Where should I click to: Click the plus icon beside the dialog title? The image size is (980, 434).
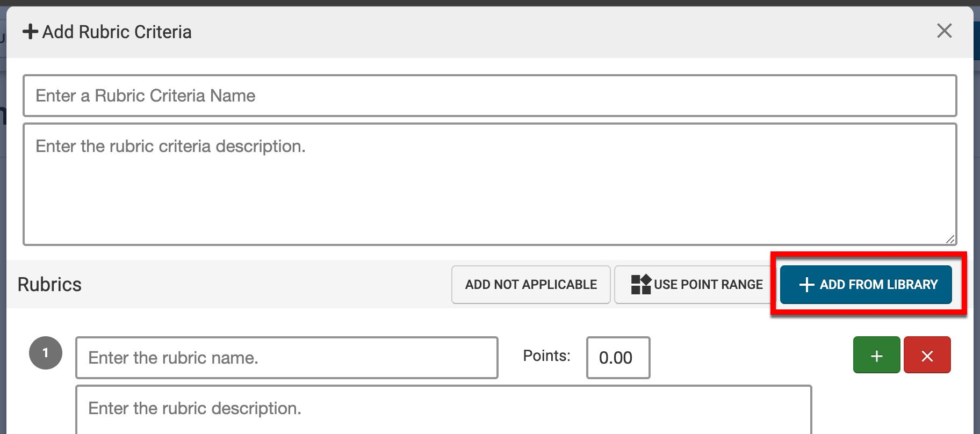pyautogui.click(x=30, y=32)
